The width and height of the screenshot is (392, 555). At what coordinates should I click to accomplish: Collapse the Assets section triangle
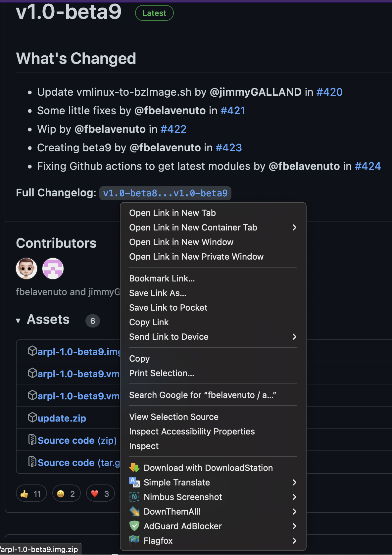click(x=18, y=321)
